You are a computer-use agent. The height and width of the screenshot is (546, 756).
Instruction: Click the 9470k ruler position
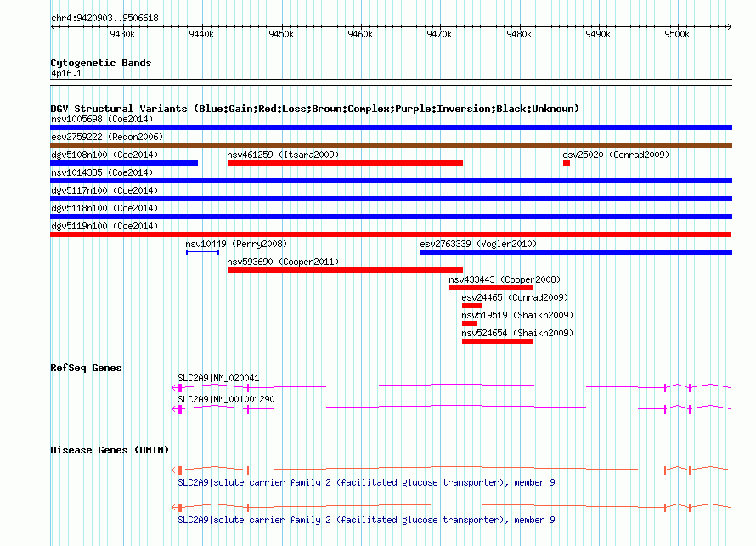[x=439, y=34]
